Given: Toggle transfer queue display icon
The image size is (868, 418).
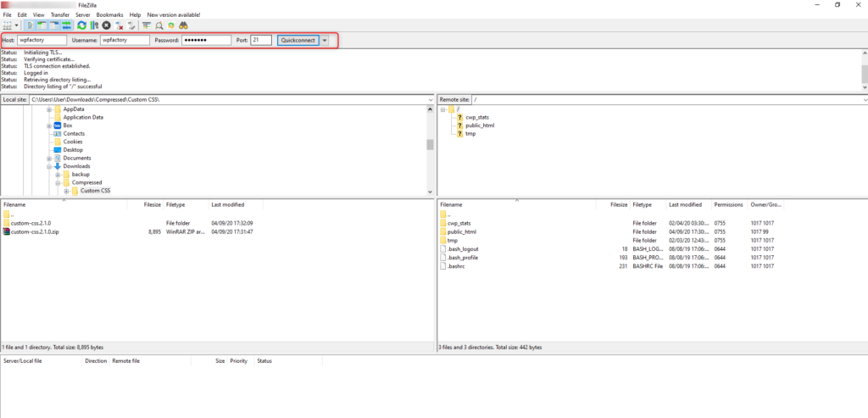Looking at the screenshot, I should 66,25.
